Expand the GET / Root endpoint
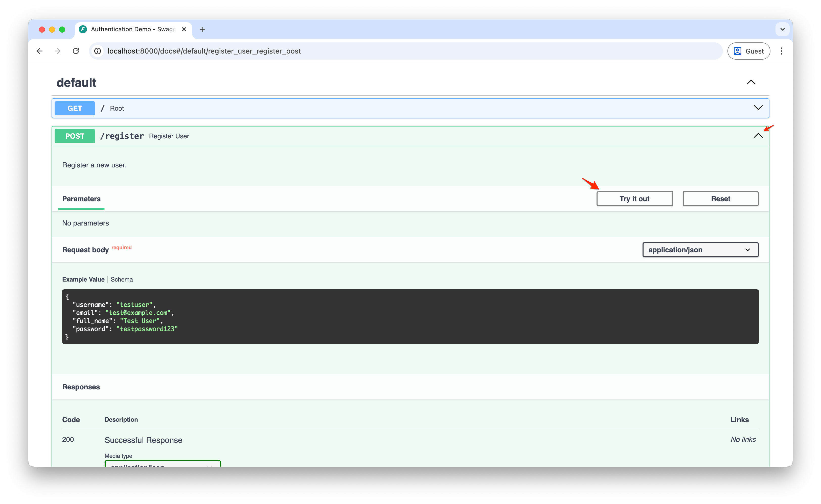 (x=758, y=108)
